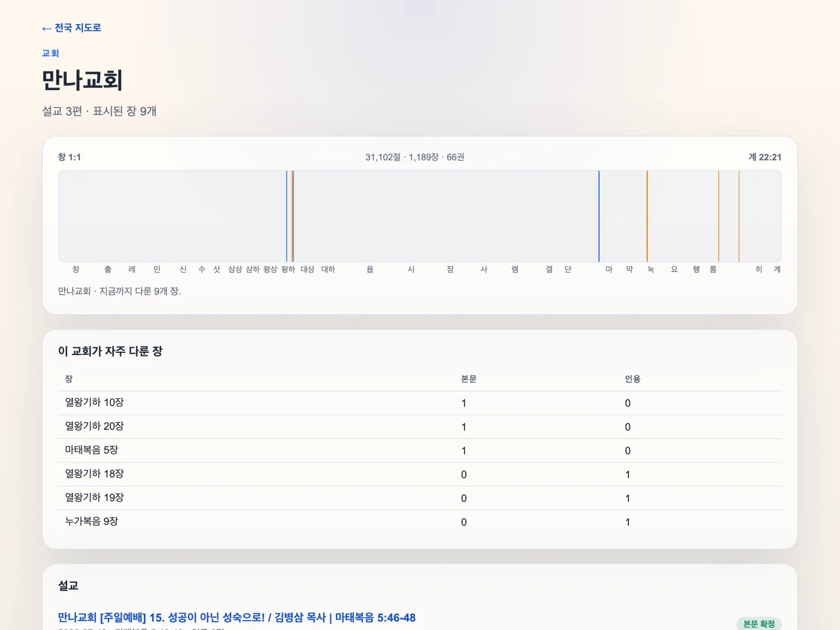Click the 삼상 book label on the axis
The width and height of the screenshot is (840, 630).
(235, 269)
